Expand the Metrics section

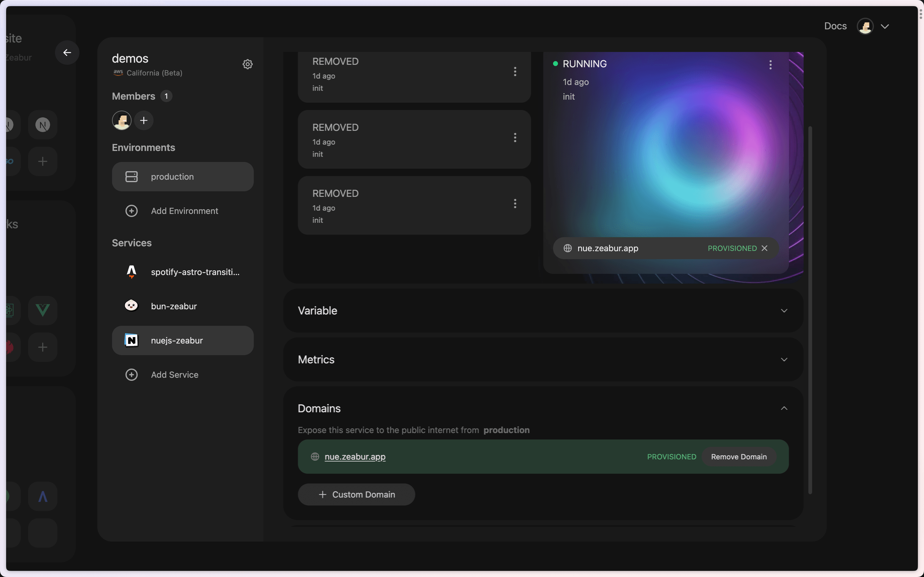click(543, 359)
